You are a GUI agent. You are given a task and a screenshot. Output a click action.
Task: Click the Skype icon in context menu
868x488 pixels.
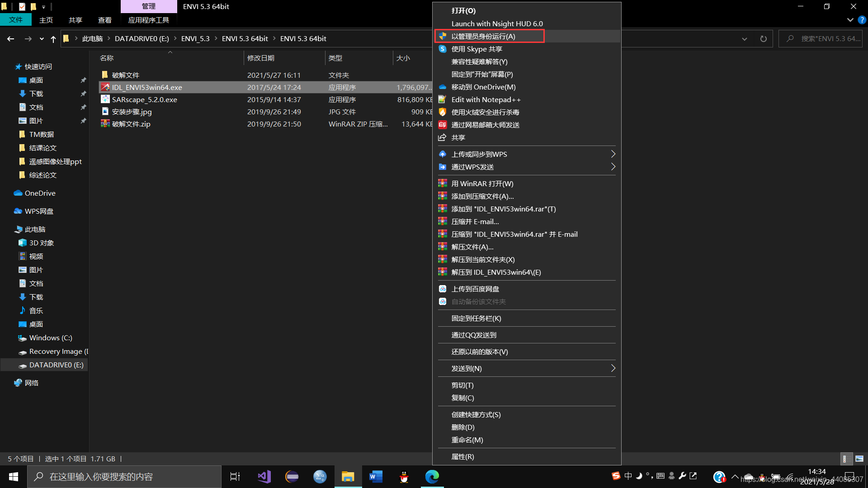(x=443, y=49)
